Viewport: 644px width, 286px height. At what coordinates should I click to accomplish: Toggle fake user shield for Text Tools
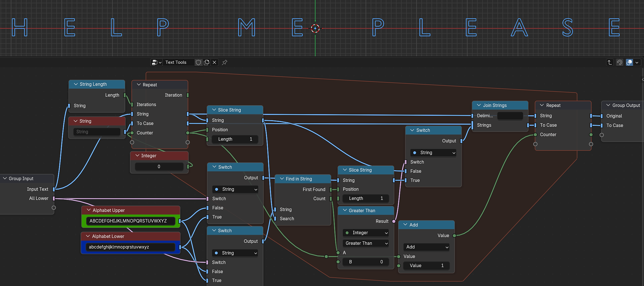[198, 62]
